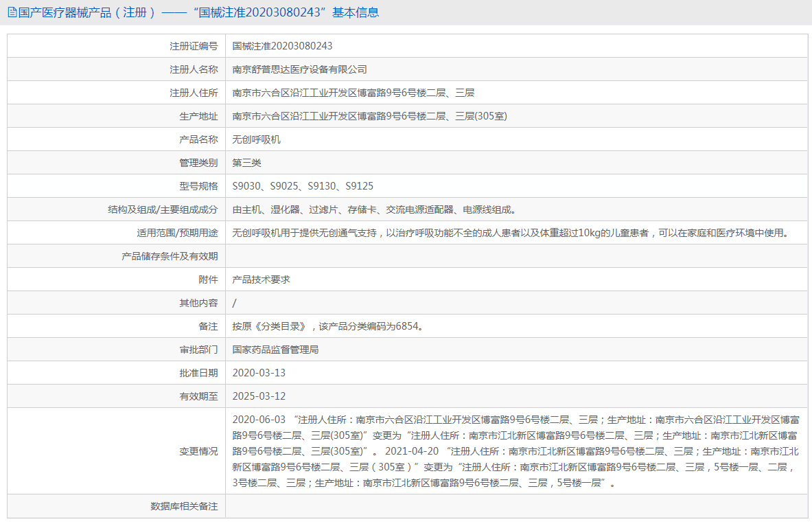This screenshot has height=524, width=812.
Task: Select the composition text starting 由主机、湿化器
Action: (x=374, y=210)
